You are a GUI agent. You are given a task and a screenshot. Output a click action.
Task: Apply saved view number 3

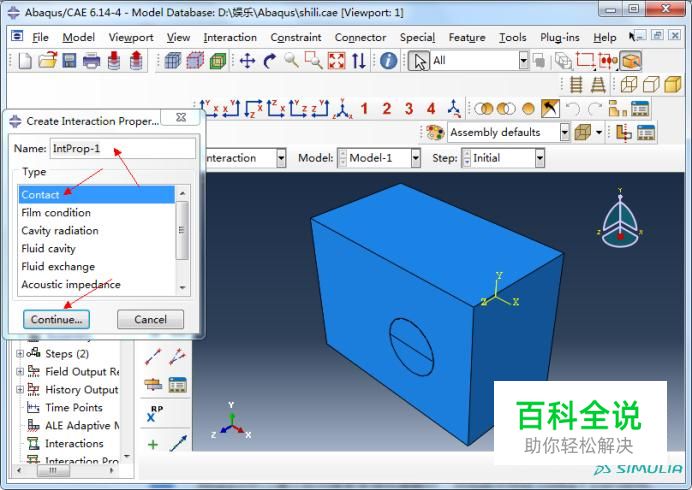(x=409, y=109)
